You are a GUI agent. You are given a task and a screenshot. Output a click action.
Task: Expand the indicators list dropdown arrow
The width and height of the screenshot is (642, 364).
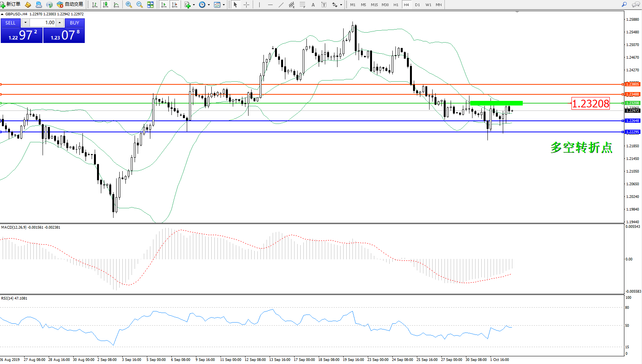[194, 5]
